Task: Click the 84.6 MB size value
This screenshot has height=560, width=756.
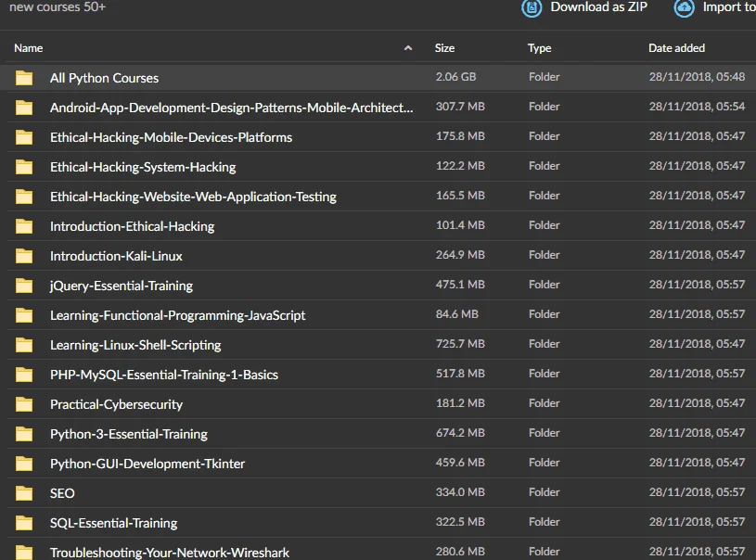Action: point(457,314)
